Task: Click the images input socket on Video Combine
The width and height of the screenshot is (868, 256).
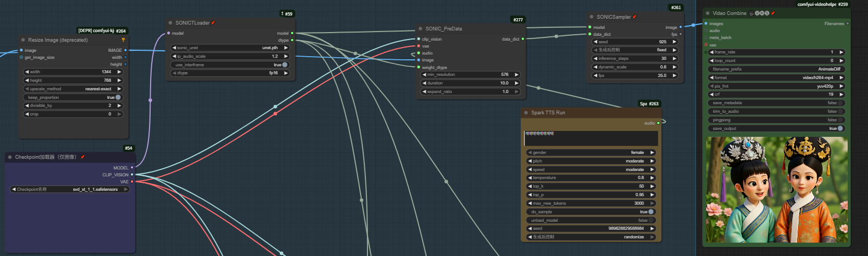Action: click(x=706, y=24)
